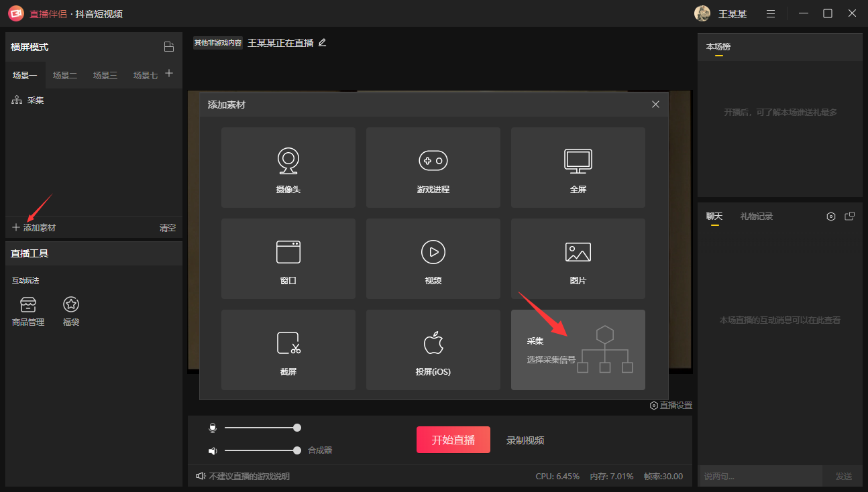Click the 帧率:30.00 frame rate readout
Screen dimensions: 868x492
[x=663, y=477]
